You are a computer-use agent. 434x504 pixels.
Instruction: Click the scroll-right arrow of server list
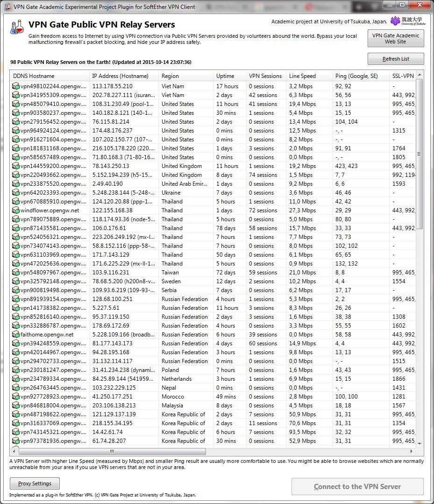tap(412, 451)
